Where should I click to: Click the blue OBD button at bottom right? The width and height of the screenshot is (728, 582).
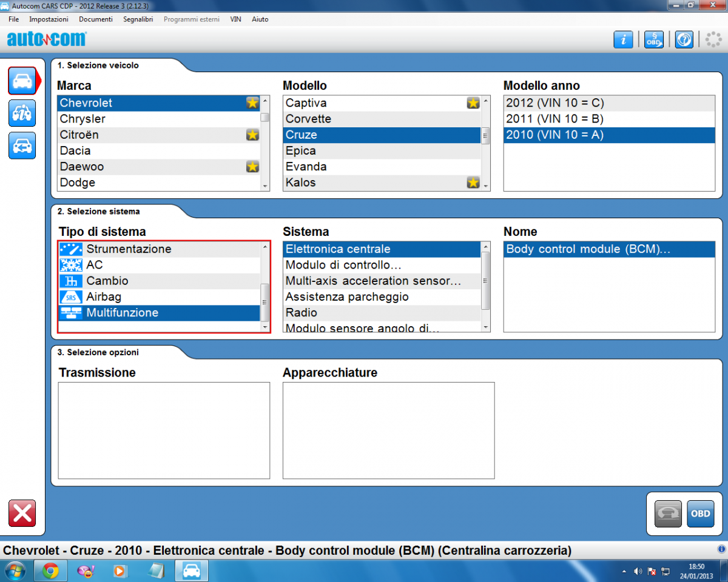tap(700, 513)
